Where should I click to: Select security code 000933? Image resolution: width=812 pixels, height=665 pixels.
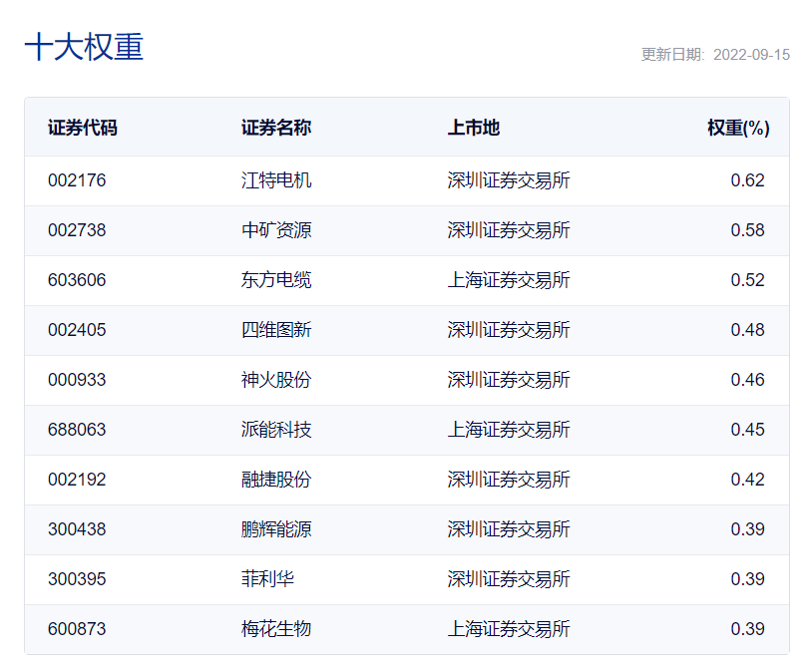point(77,380)
